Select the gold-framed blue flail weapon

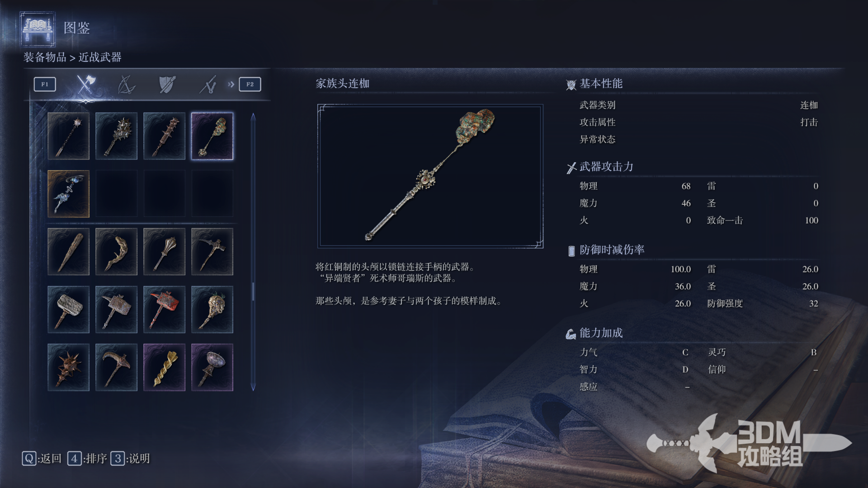tap(68, 194)
